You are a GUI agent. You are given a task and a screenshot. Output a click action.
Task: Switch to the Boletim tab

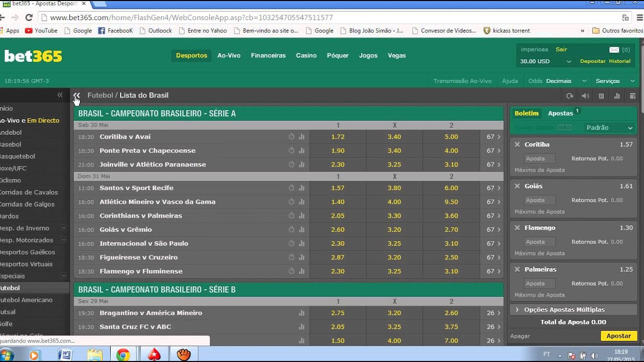pos(526,114)
